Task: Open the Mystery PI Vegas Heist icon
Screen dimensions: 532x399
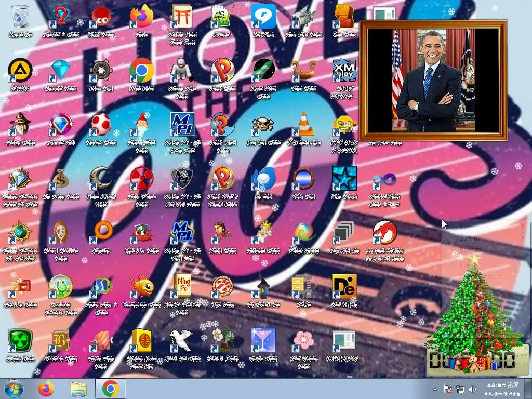Action: (182, 233)
